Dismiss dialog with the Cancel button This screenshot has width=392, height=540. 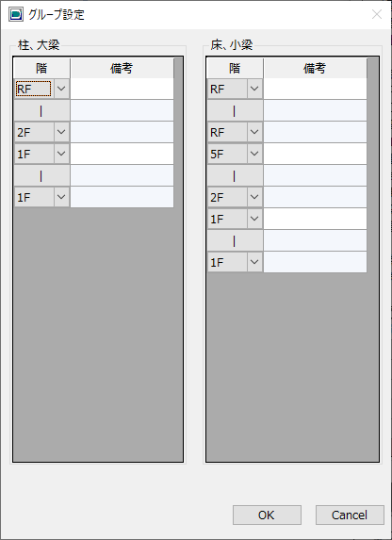coord(350,515)
